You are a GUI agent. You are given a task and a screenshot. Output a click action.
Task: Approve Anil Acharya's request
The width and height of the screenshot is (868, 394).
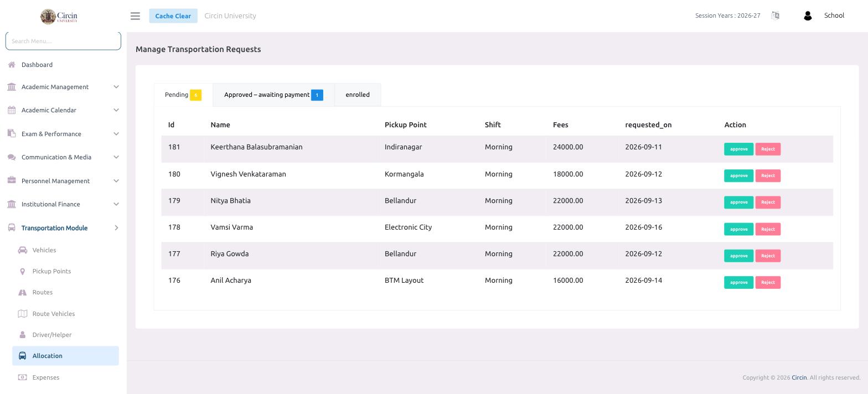point(738,282)
